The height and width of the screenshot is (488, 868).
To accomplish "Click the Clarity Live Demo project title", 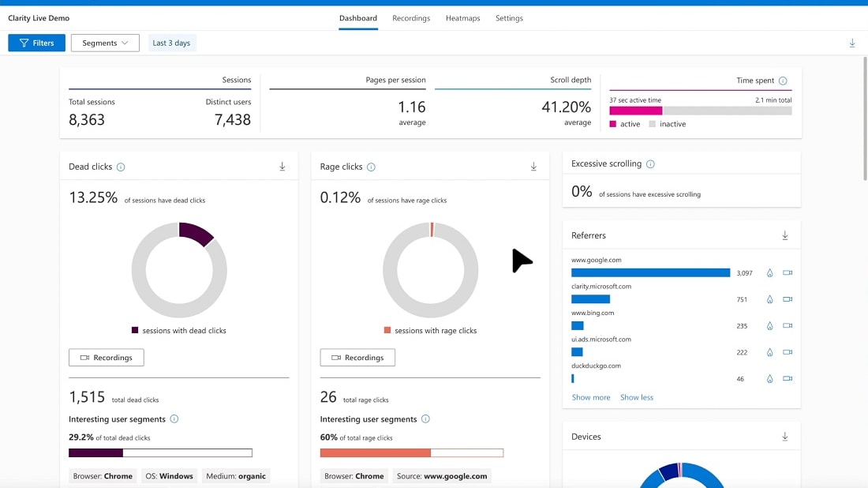I will click(x=39, y=18).
